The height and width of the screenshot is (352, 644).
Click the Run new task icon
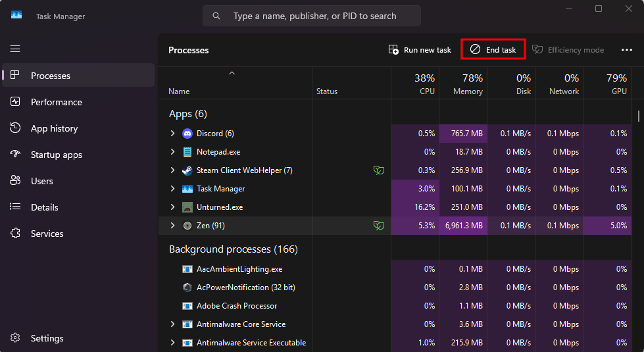[393, 50]
